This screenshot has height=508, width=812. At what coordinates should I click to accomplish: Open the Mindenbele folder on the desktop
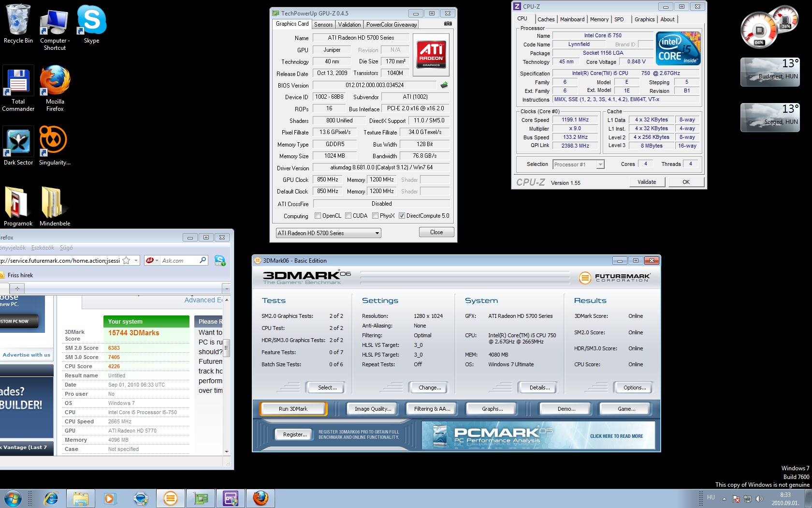pyautogui.click(x=55, y=207)
